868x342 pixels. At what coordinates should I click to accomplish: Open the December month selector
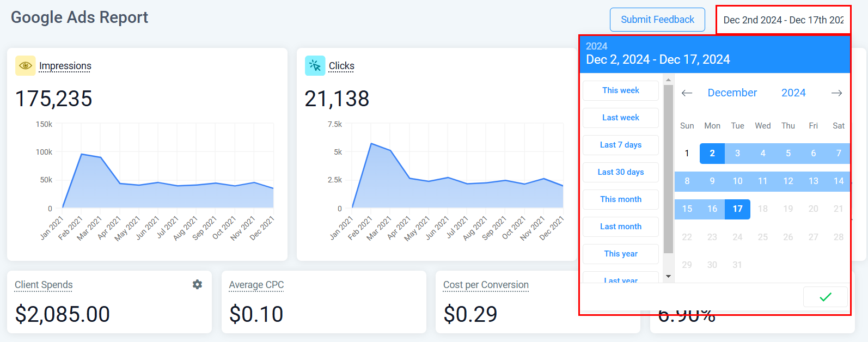point(732,93)
